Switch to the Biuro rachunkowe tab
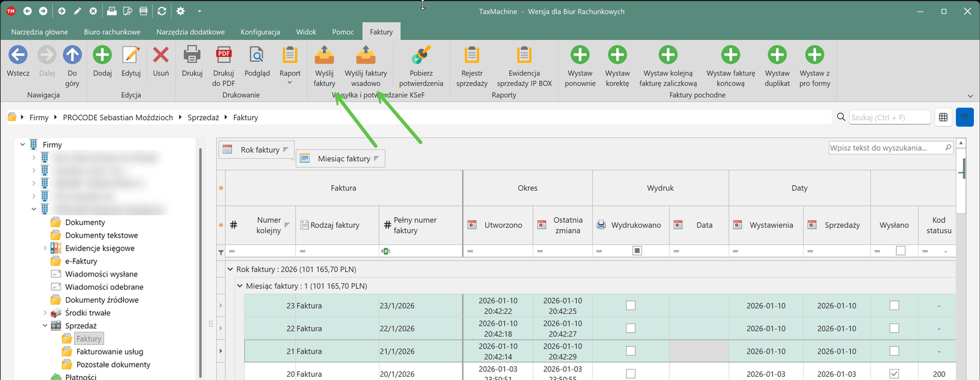The image size is (980, 380). 112,32
